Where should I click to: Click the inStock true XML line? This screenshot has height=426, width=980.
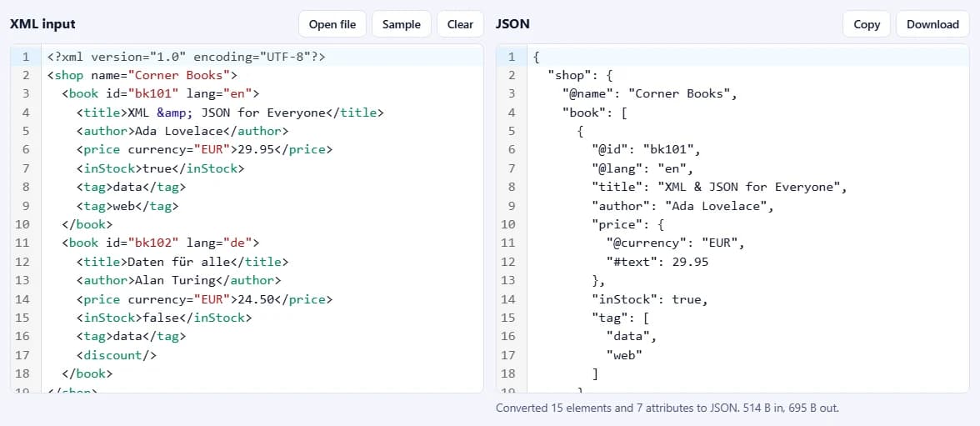click(161, 169)
